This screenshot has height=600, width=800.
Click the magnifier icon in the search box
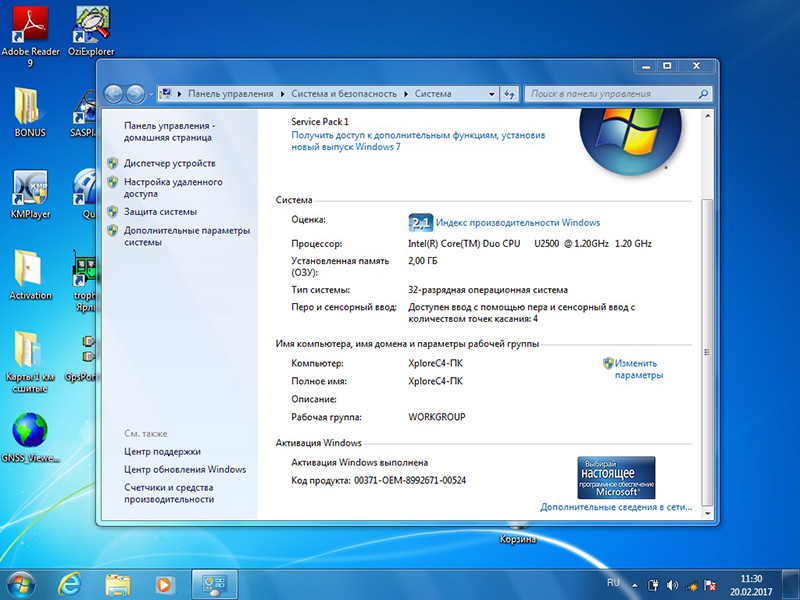[x=703, y=94]
